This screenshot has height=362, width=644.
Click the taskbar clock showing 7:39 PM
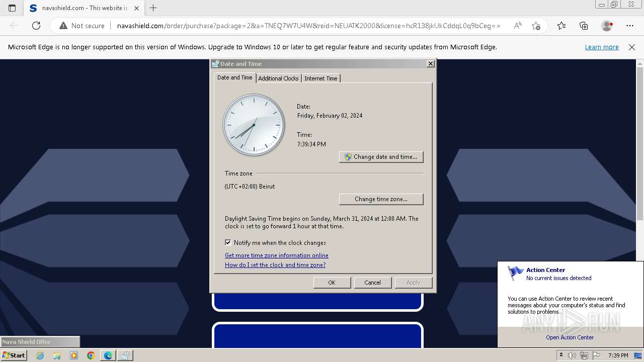coord(618,355)
